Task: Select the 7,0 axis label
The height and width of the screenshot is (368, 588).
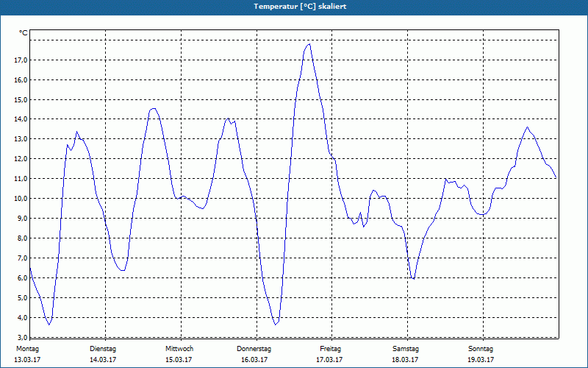Action: pyautogui.click(x=22, y=258)
